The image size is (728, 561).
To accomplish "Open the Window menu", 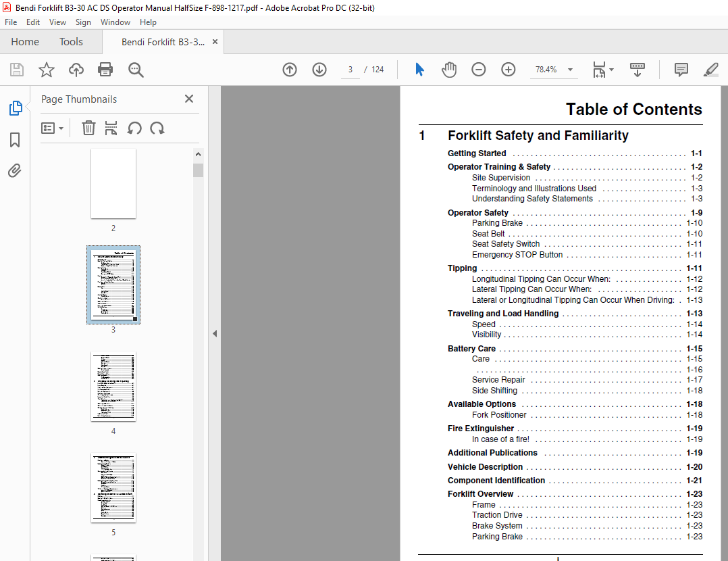I will 115,22.
